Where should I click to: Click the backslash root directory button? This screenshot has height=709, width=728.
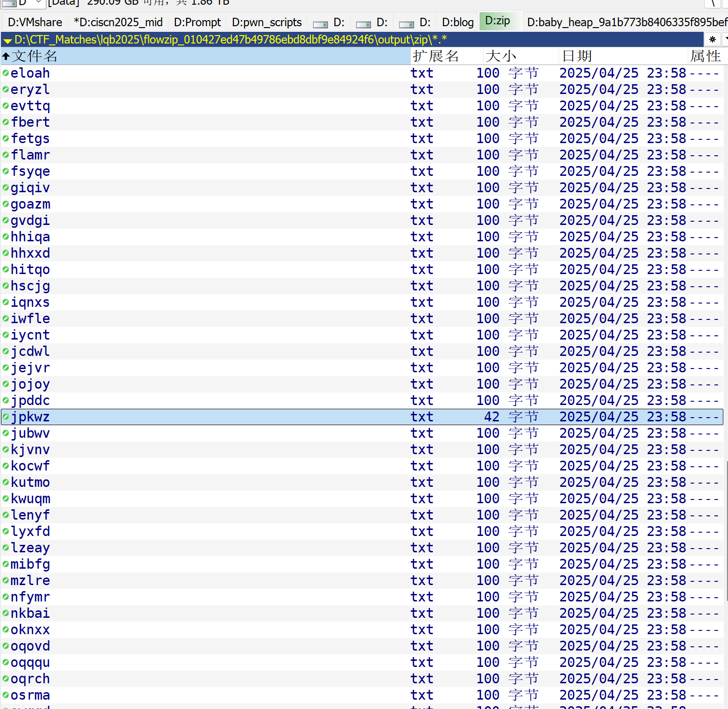pyautogui.click(x=713, y=3)
